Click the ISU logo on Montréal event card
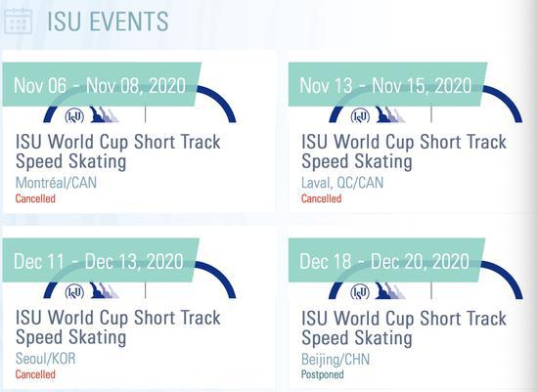Viewport: 538px width, 392px height. pos(74,116)
